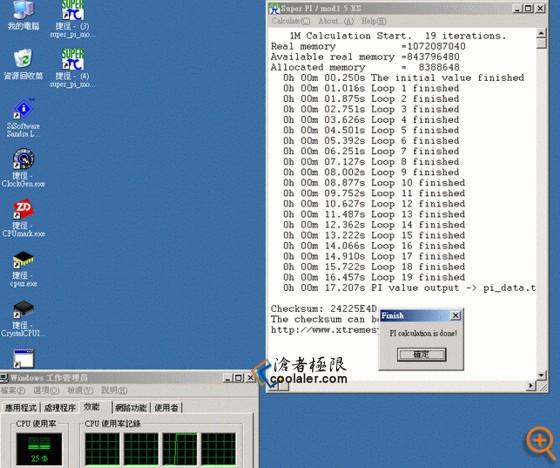
Task: Select the unlabeled window shortcut desktop icon
Action: point(23,358)
